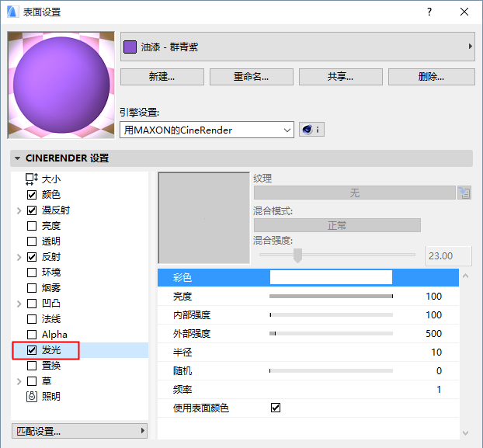The image size is (483, 448).
Task: Select the 照明 illumination icon row
Action: (31, 397)
